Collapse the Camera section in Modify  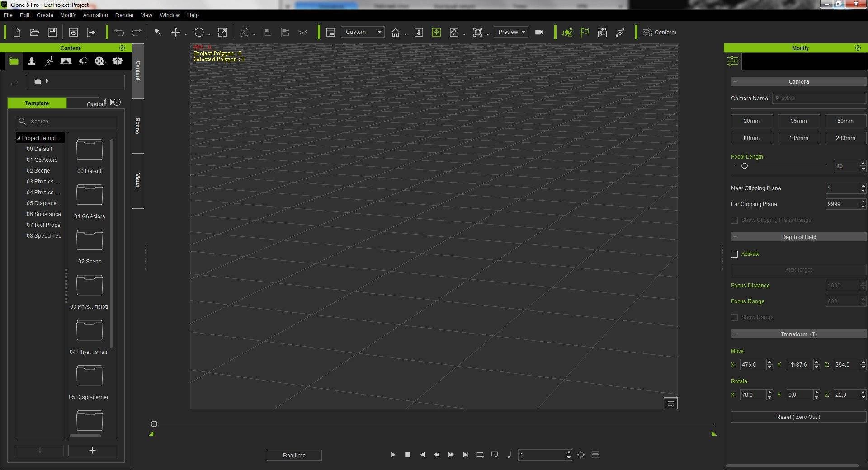point(735,81)
